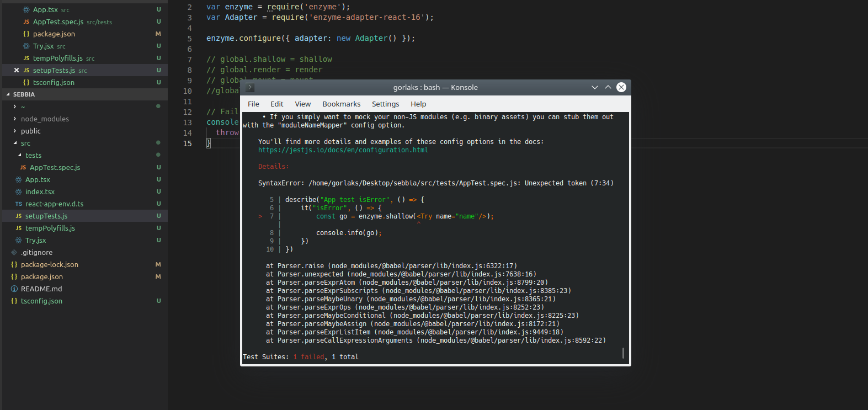
Task: Minimize the Konsole window
Action: pos(595,87)
